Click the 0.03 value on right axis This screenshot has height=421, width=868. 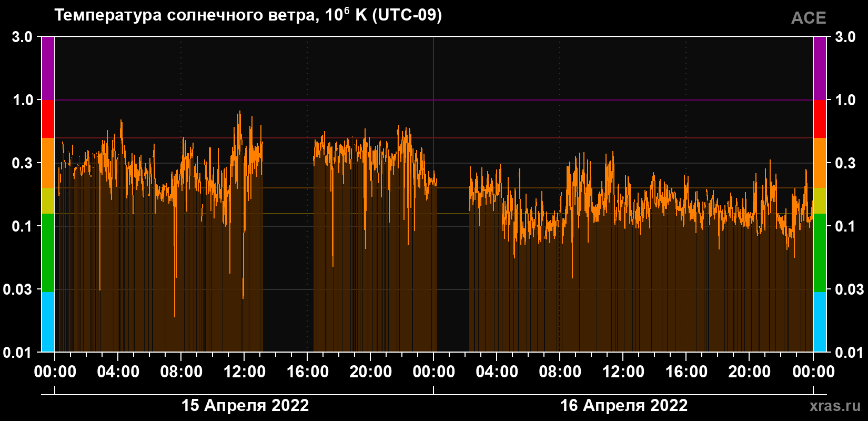(850, 289)
